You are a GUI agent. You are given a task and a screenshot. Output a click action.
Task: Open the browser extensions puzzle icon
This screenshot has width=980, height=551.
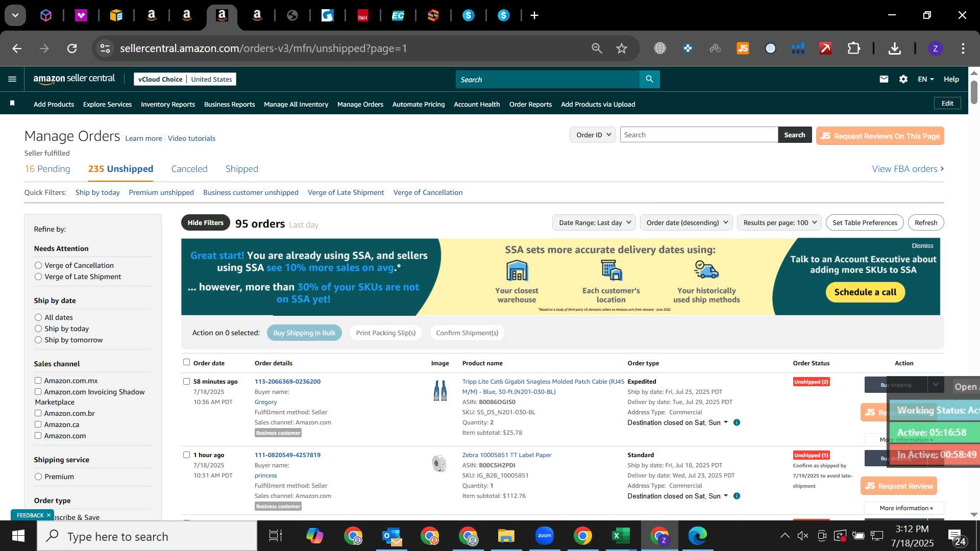point(853,48)
